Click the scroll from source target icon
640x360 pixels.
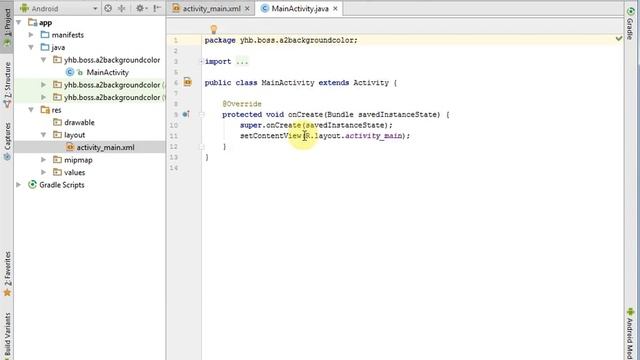(x=108, y=8)
